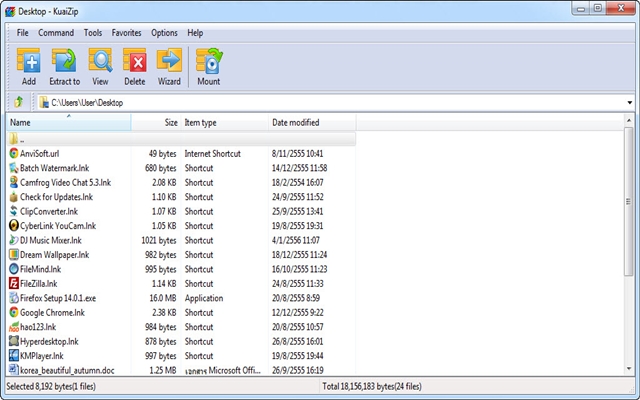Screen dimensions: 640x400
Task: Select the Google Chrome.lnk icon
Action: tap(14, 312)
